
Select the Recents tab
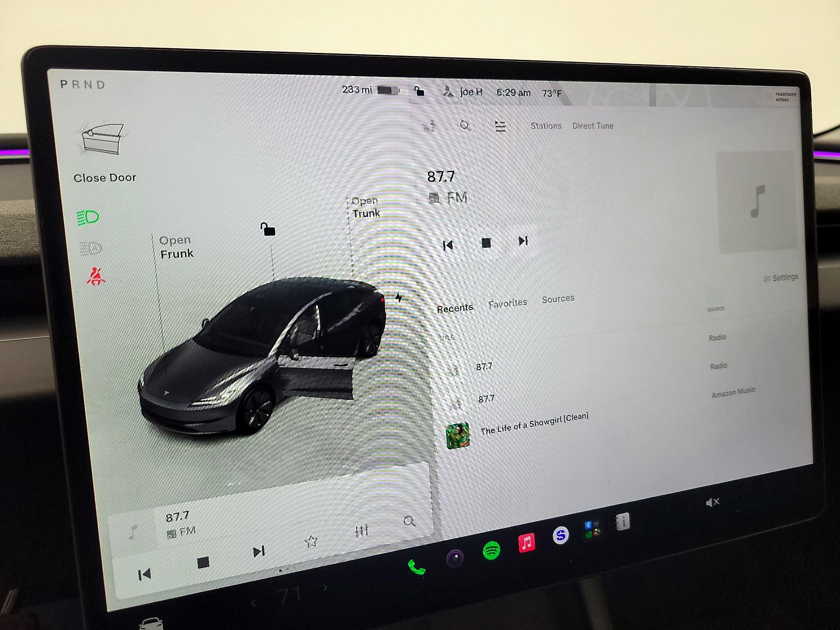(x=455, y=308)
